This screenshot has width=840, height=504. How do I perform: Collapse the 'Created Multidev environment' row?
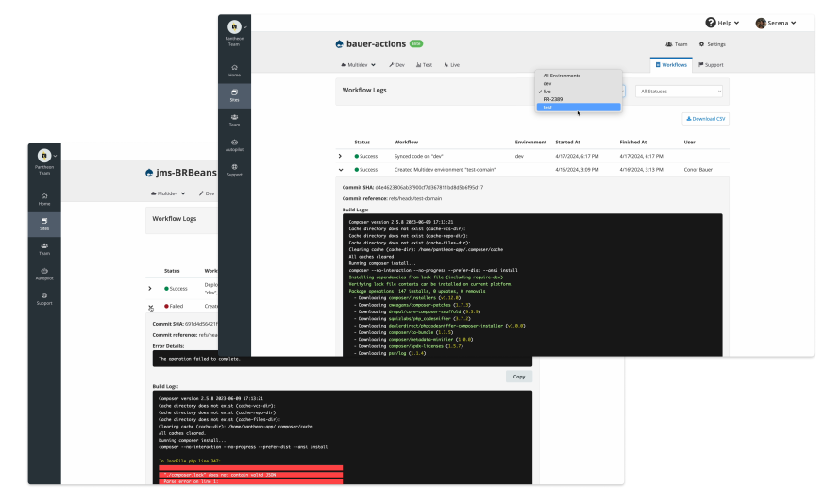tap(340, 170)
